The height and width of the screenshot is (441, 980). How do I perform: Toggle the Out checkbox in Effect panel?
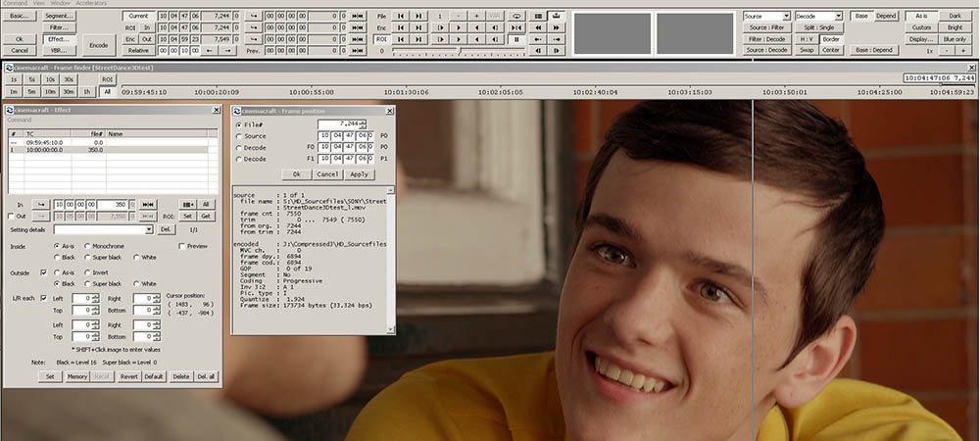click(10, 216)
